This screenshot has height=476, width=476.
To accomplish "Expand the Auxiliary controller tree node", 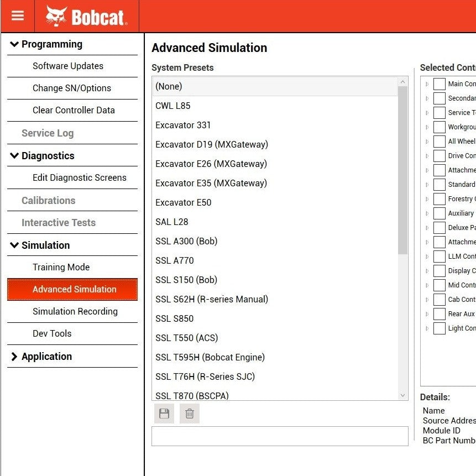I will pyautogui.click(x=427, y=213).
